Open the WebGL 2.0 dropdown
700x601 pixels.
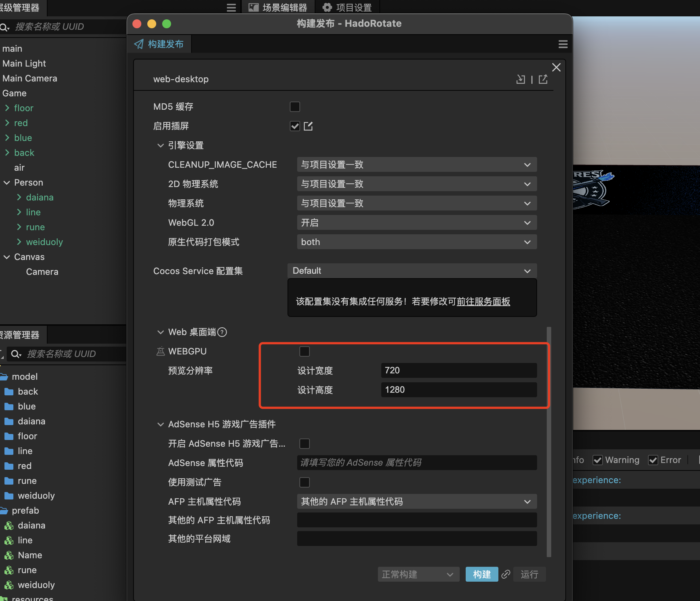417,223
